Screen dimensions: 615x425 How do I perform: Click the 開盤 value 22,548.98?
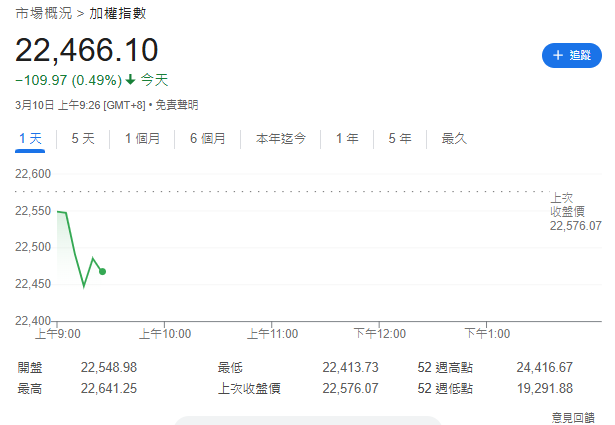click(x=109, y=367)
